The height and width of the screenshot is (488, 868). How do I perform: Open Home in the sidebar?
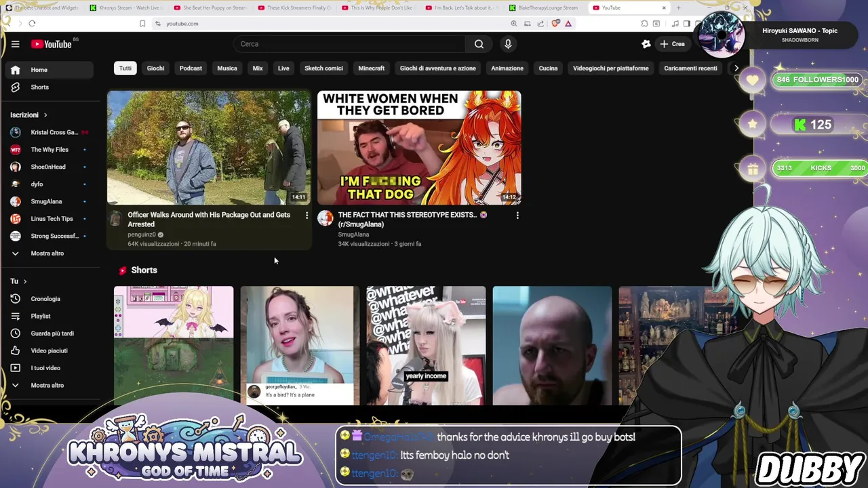pos(49,70)
